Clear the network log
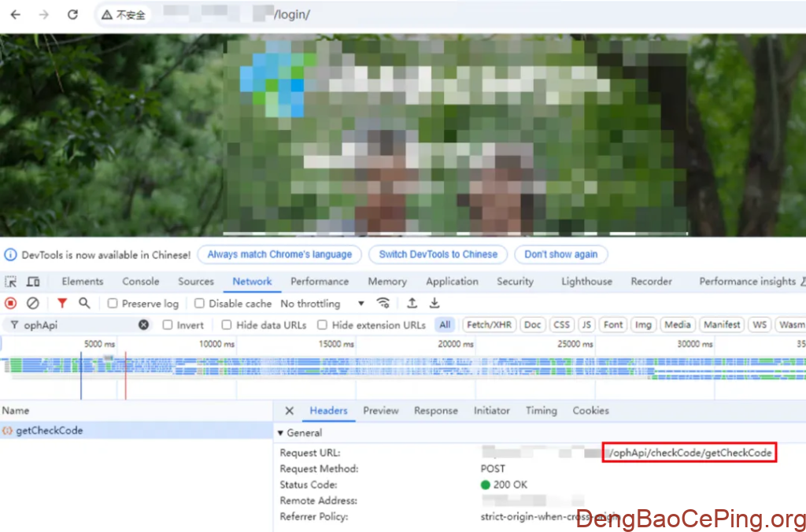806x532 pixels. coord(32,303)
